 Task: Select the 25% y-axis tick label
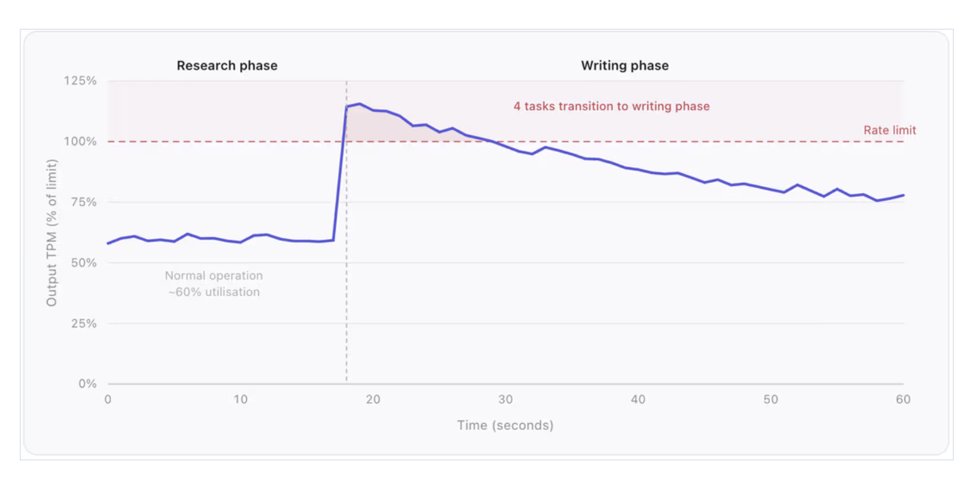83,323
